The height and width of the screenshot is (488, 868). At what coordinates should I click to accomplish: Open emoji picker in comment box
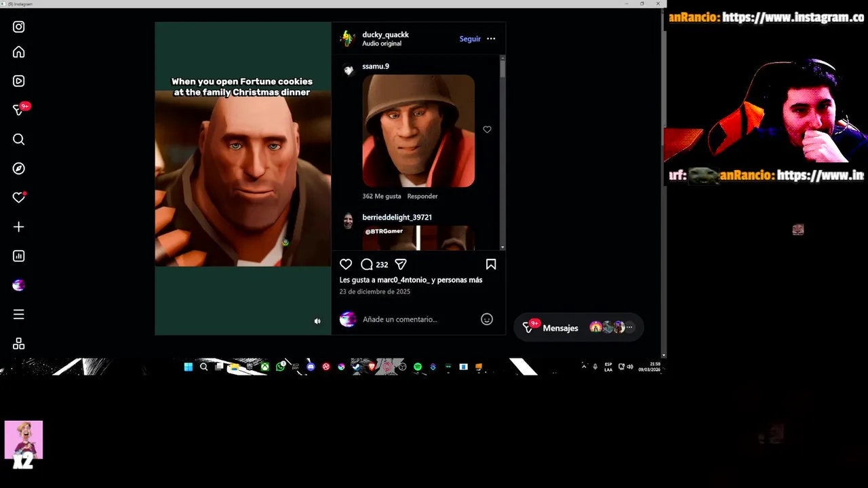[487, 319]
